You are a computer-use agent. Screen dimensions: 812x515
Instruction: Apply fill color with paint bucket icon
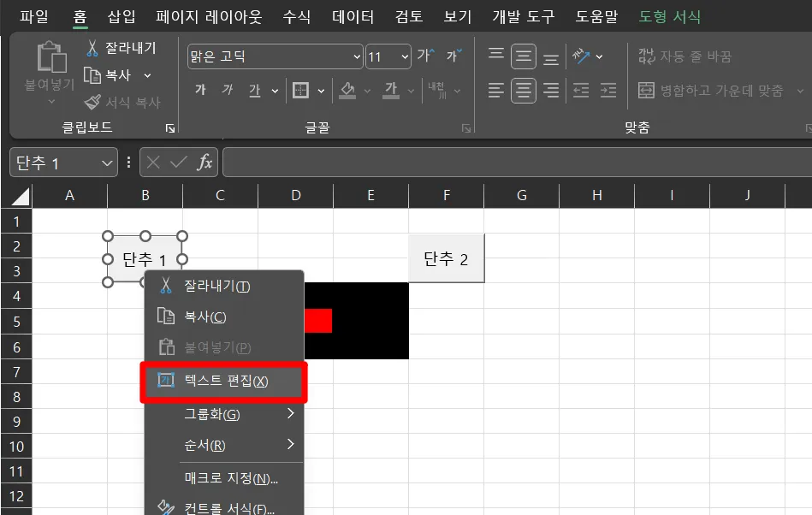[x=346, y=90]
